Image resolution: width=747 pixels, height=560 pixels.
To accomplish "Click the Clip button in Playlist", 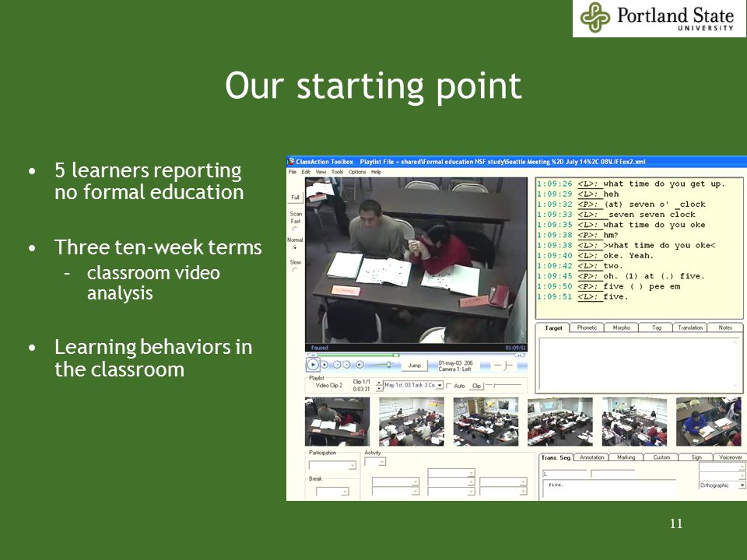I will click(476, 386).
